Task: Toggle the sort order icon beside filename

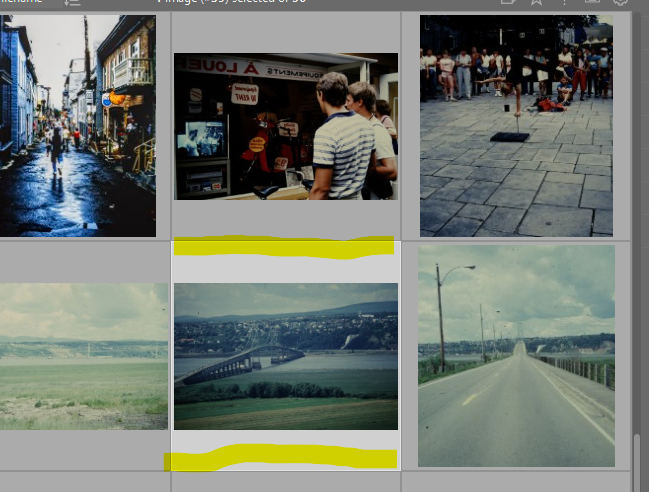Action: point(72,4)
